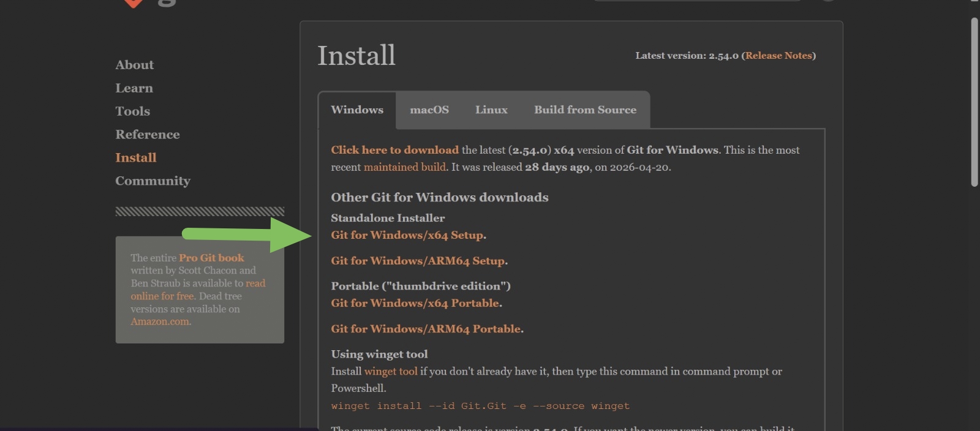Click the page's vertical scrollbar thumb
Screen dimensions: 980x431
tap(974, 102)
